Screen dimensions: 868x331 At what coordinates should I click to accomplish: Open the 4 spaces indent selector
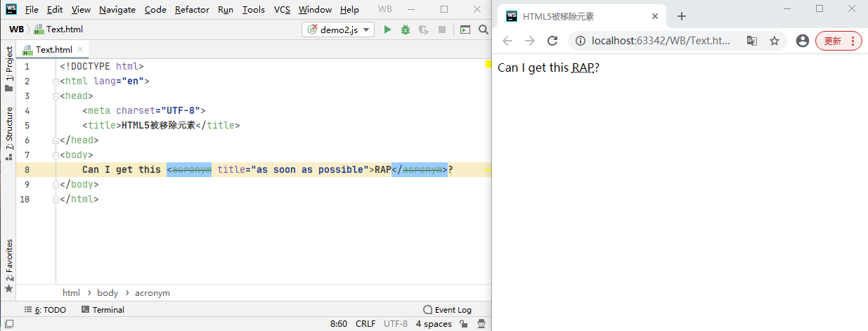434,324
